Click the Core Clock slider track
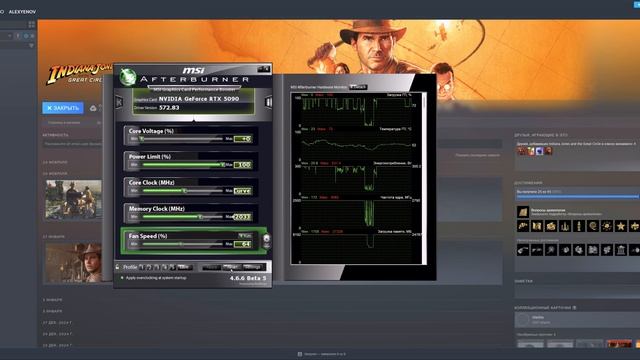The width and height of the screenshot is (640, 360). coord(182,191)
